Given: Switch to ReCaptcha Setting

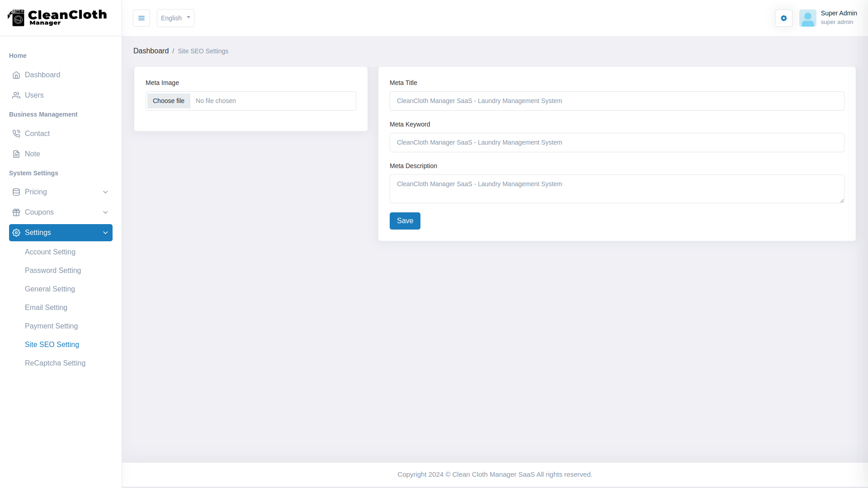Looking at the screenshot, I should (x=55, y=363).
